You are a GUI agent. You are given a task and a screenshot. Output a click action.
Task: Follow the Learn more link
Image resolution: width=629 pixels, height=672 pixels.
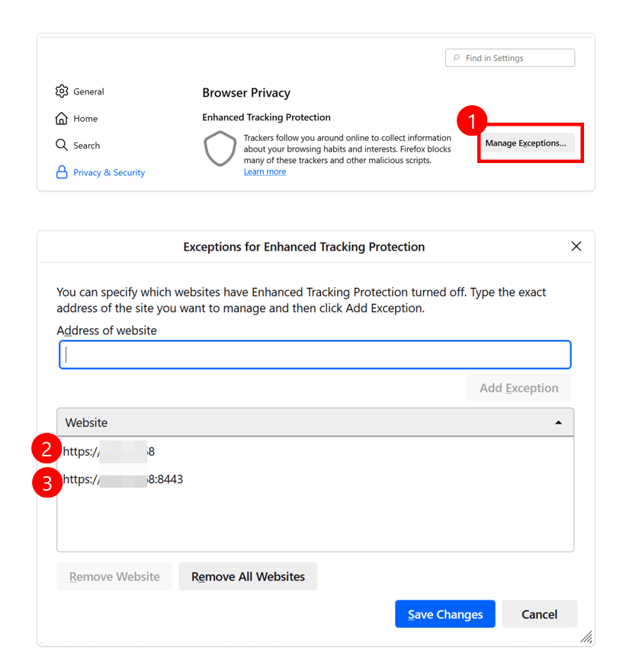click(265, 172)
